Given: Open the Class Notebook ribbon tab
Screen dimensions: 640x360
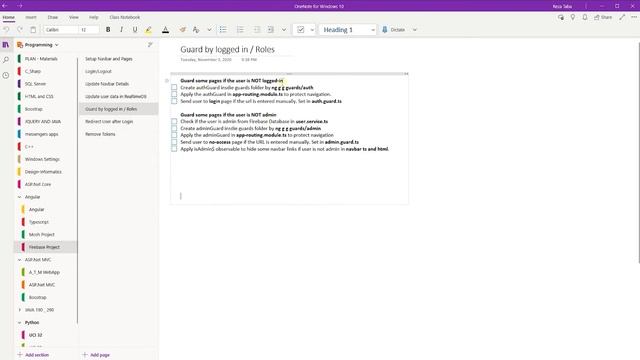Looking at the screenshot, I should coord(124,17).
